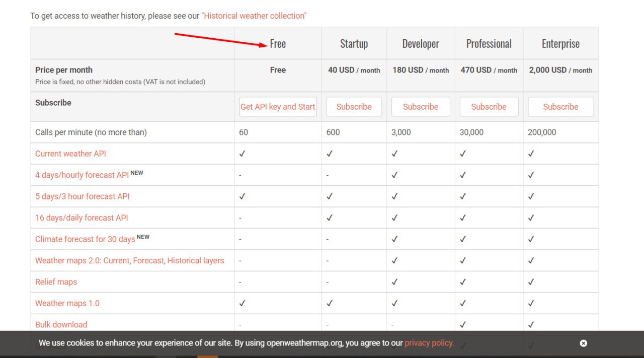Click Startup checkmark in 16 days/daily forecast row
The width and height of the screenshot is (644, 358).
pos(330,218)
